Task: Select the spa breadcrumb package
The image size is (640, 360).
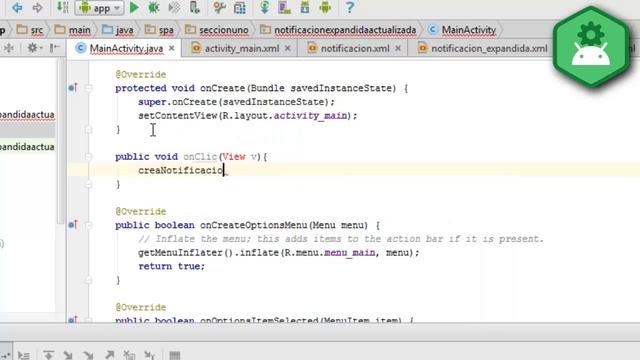Action: click(159, 30)
